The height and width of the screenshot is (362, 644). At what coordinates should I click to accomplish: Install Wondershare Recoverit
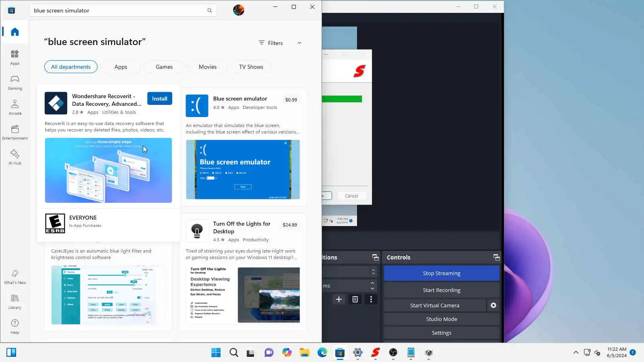[160, 99]
